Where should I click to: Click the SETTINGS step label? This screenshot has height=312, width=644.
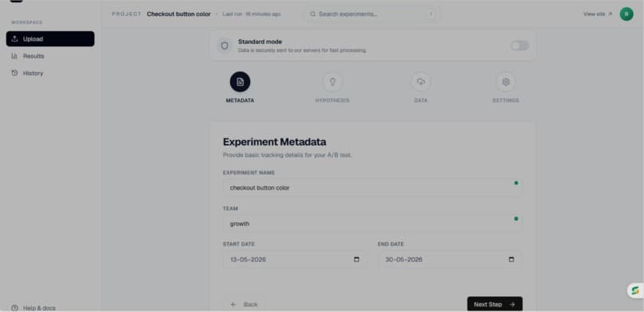pos(506,100)
